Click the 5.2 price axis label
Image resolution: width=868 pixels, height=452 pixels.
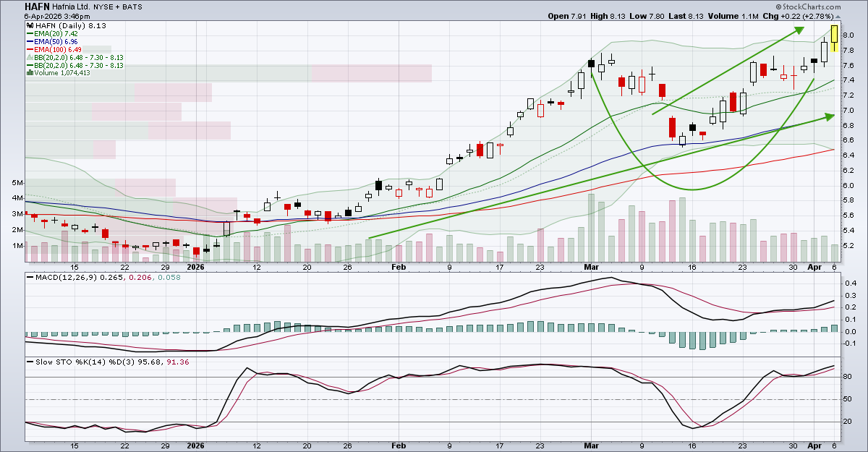(848, 246)
